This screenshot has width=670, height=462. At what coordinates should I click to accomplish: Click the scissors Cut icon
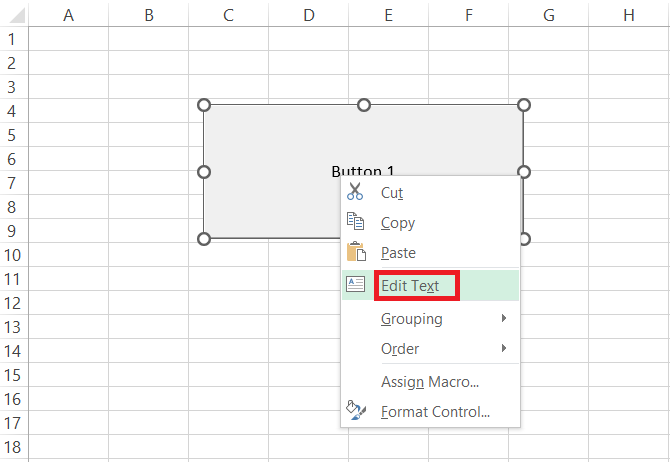click(355, 193)
